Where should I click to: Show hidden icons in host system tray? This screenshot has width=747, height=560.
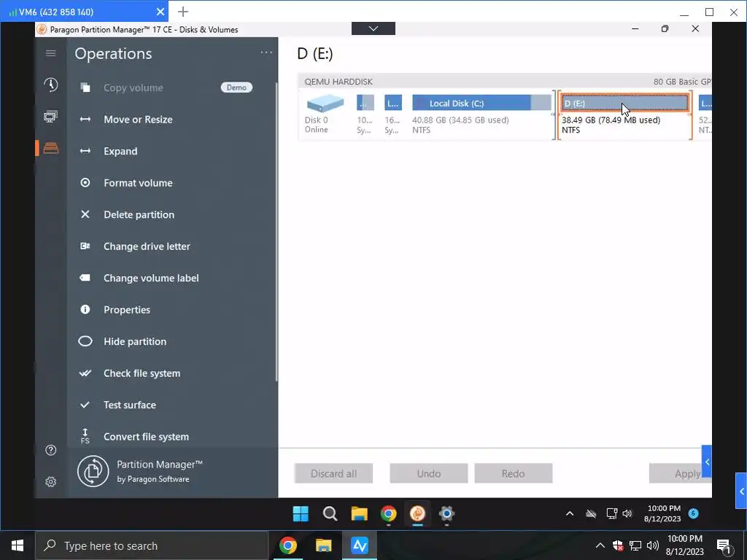coord(600,545)
